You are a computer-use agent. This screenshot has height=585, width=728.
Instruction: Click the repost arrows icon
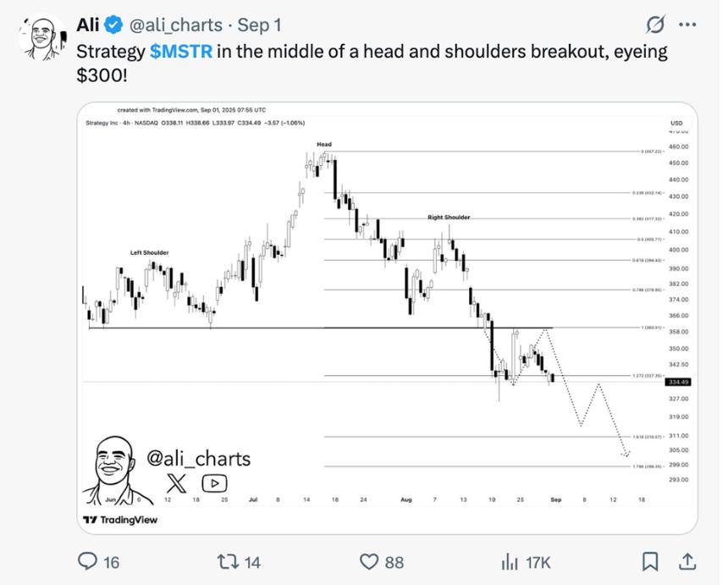(x=227, y=560)
